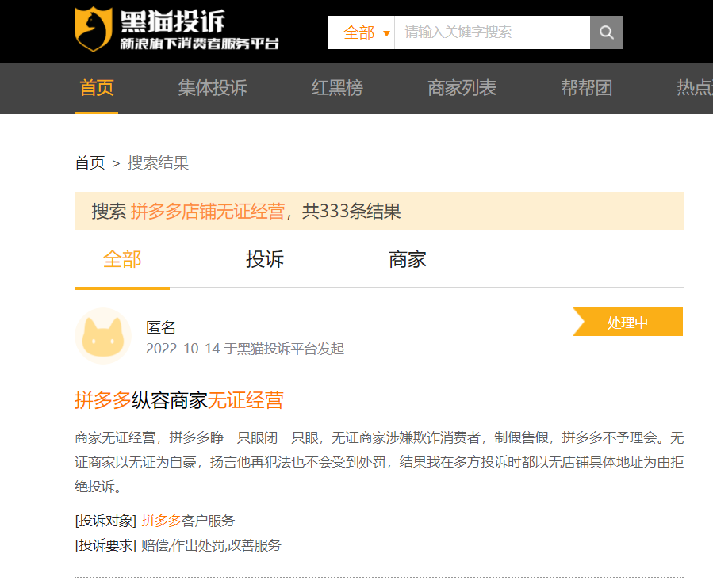
Task: Click the 搜索结果 breadcrumb text
Action: coord(158,162)
